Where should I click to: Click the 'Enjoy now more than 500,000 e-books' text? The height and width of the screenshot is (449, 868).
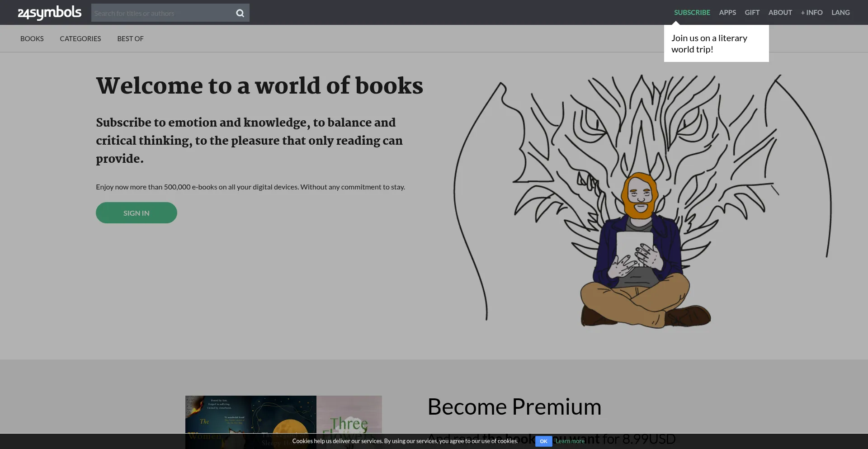[250, 187]
